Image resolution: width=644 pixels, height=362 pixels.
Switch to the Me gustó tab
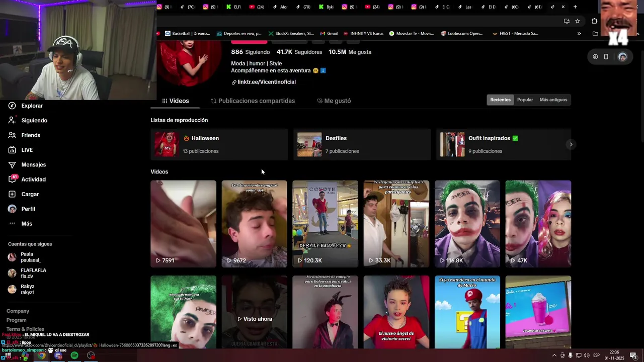click(x=334, y=101)
